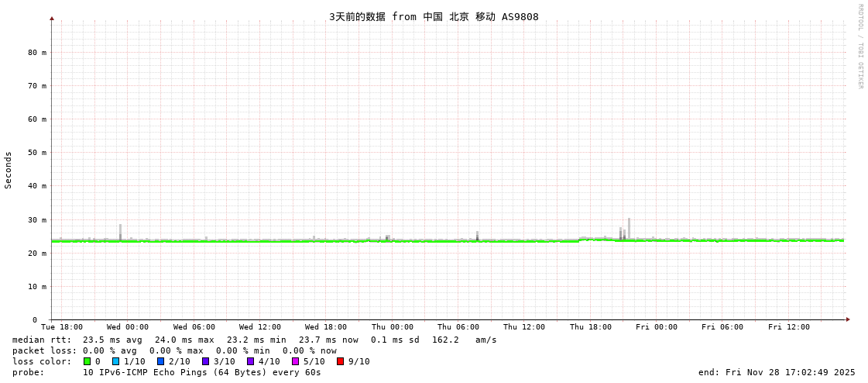The height and width of the screenshot is (383, 868).
Task: Click the arrow at the x-axis right end
Action: 848,319
